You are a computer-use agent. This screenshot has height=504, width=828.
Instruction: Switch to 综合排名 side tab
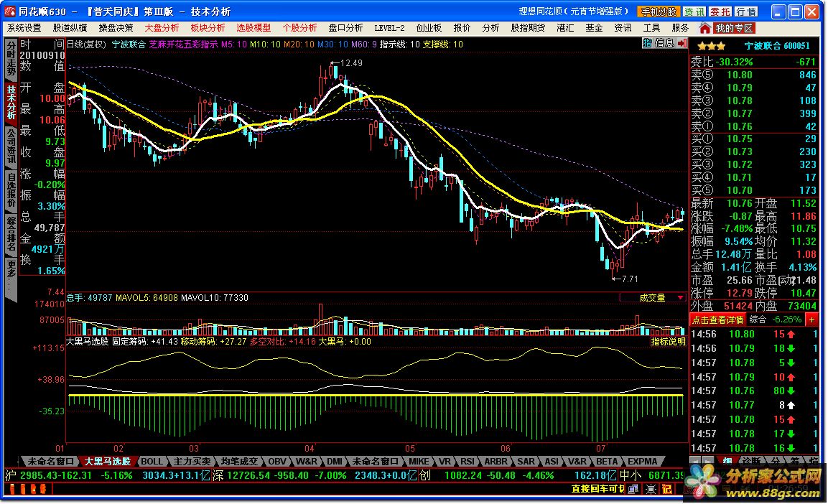[11, 234]
